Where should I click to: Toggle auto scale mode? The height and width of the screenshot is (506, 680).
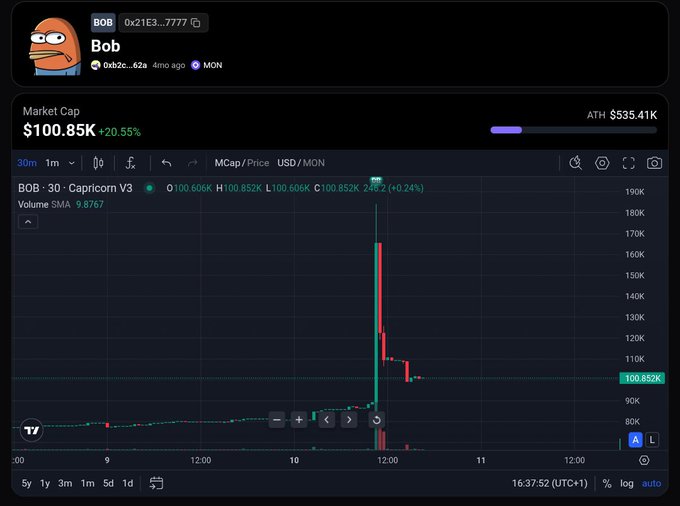651,483
